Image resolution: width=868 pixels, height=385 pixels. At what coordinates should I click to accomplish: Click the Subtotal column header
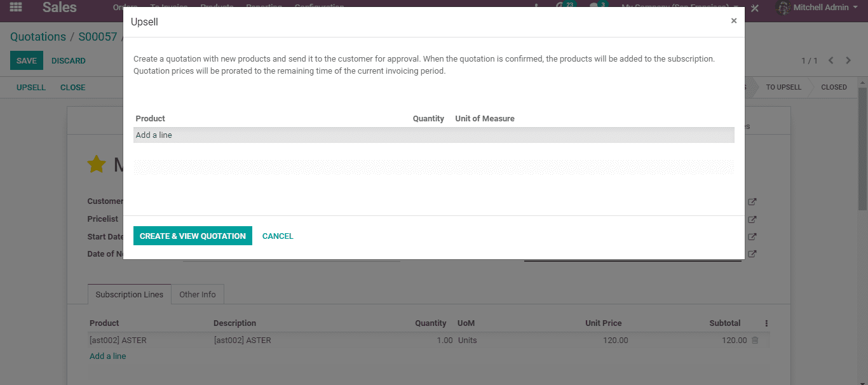tap(725, 323)
